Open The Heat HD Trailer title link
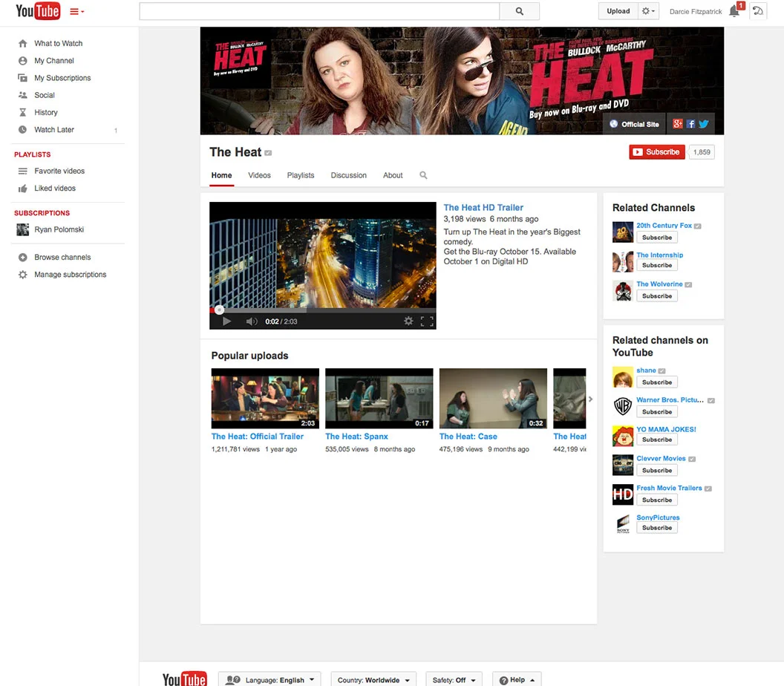 [483, 207]
